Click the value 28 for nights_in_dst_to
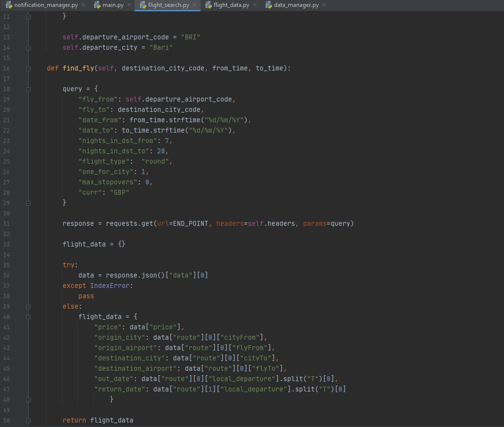The width and height of the screenshot is (504, 427). pos(161,151)
